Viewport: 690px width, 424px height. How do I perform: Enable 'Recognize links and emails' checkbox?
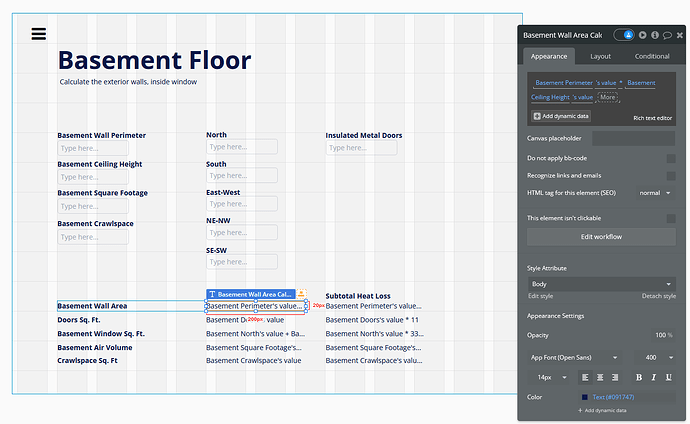[x=671, y=176]
